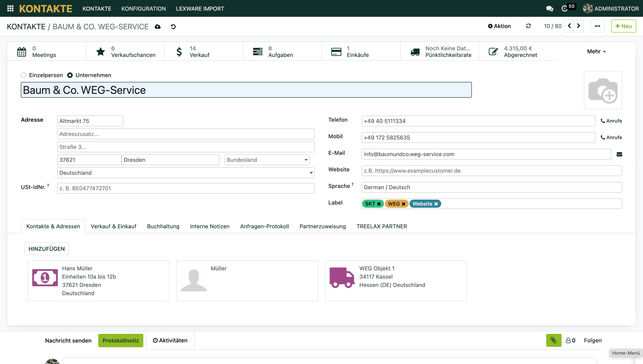The image size is (643, 364).
Task: Open the Deutschland country dropdown
Action: 185,173
